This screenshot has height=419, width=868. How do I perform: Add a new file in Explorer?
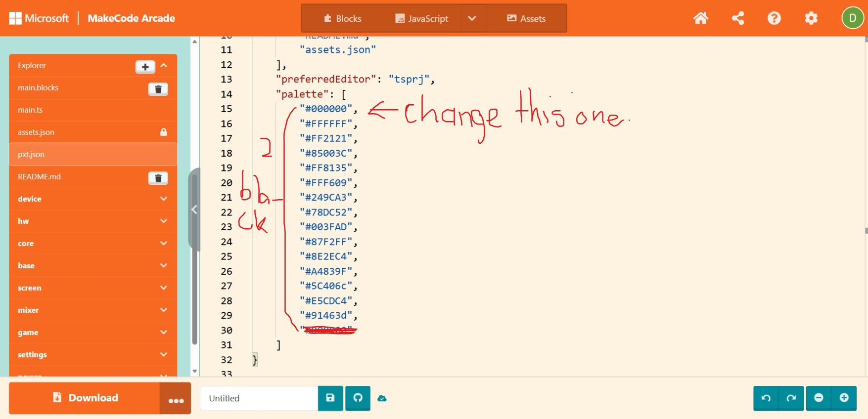click(x=145, y=67)
